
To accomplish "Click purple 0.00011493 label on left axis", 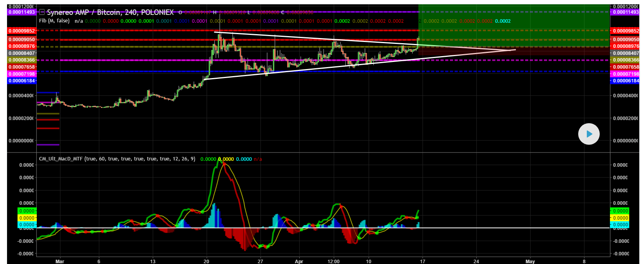I will [22, 12].
